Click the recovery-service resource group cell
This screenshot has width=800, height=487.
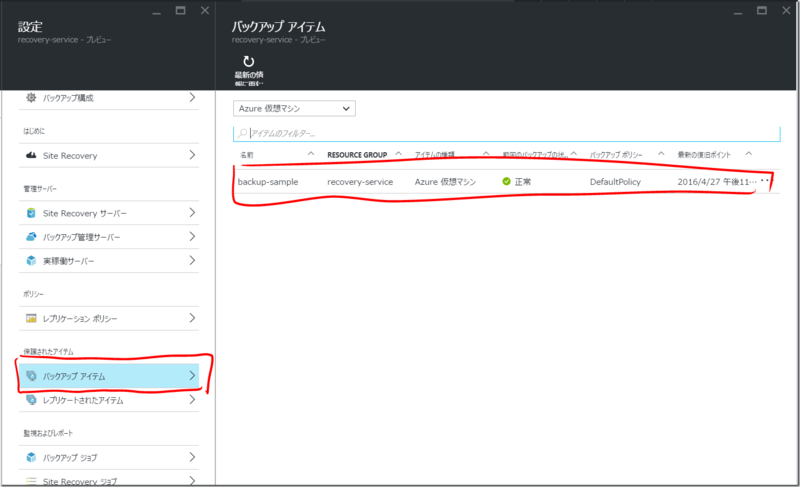[x=360, y=182]
